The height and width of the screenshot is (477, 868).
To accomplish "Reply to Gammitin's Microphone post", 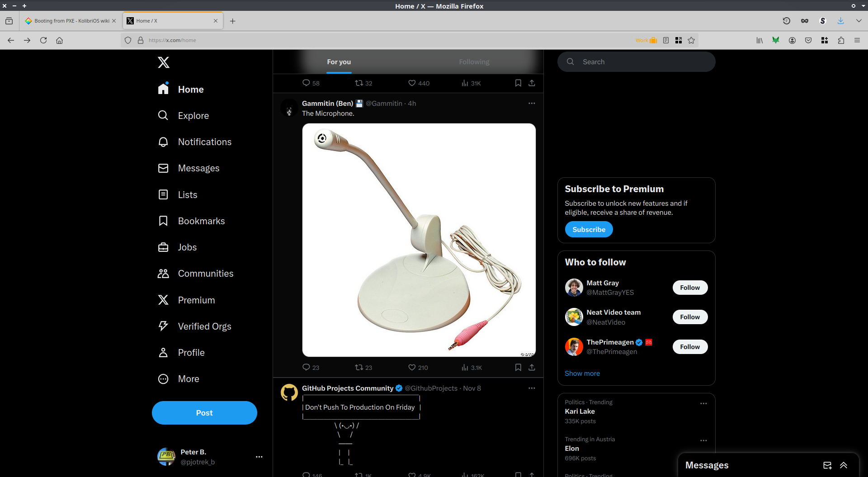I will (x=307, y=368).
